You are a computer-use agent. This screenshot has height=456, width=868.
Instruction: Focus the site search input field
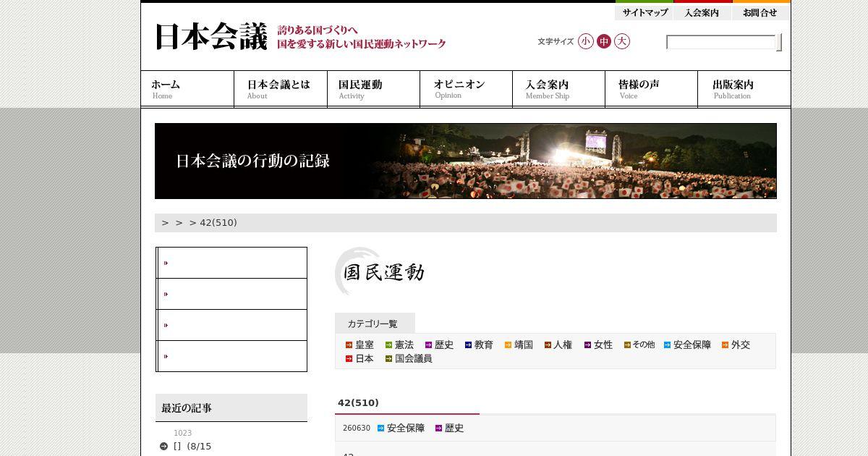tap(720, 42)
